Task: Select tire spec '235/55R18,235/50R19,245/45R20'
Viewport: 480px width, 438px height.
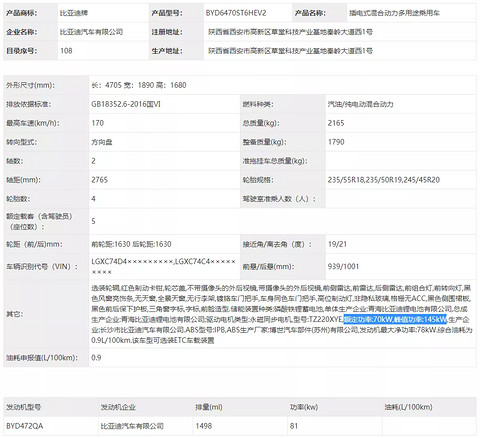Action: tap(384, 180)
